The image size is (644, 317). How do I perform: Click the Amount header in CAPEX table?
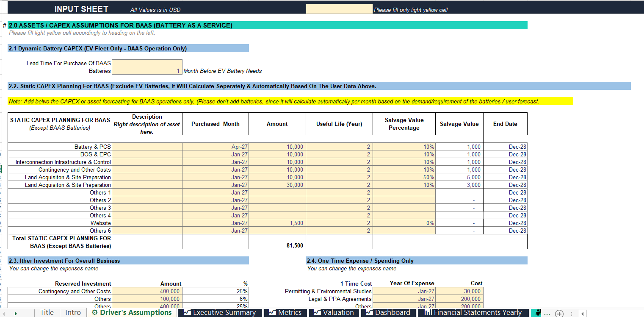[277, 124]
